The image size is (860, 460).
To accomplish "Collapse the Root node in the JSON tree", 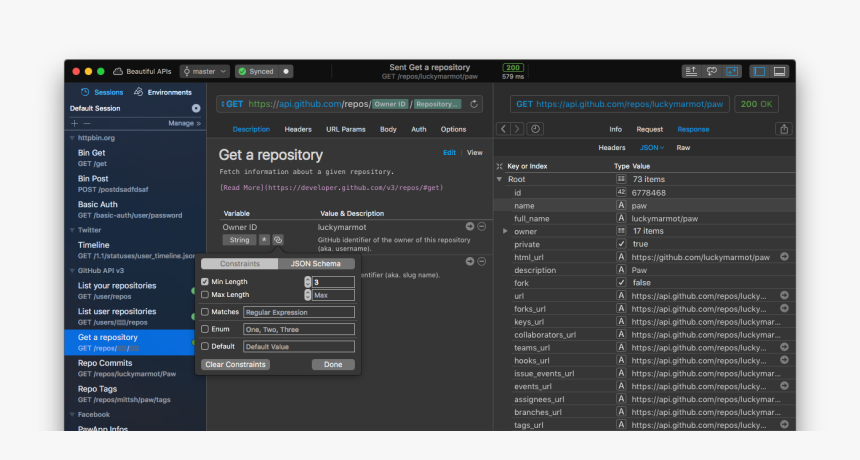I will click(x=499, y=179).
